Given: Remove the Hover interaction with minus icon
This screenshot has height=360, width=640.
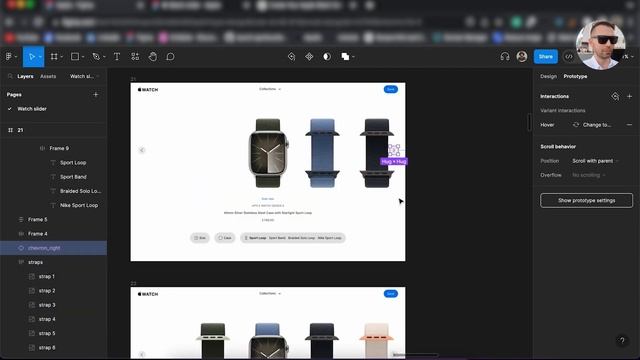Looking at the screenshot, I should point(629,124).
